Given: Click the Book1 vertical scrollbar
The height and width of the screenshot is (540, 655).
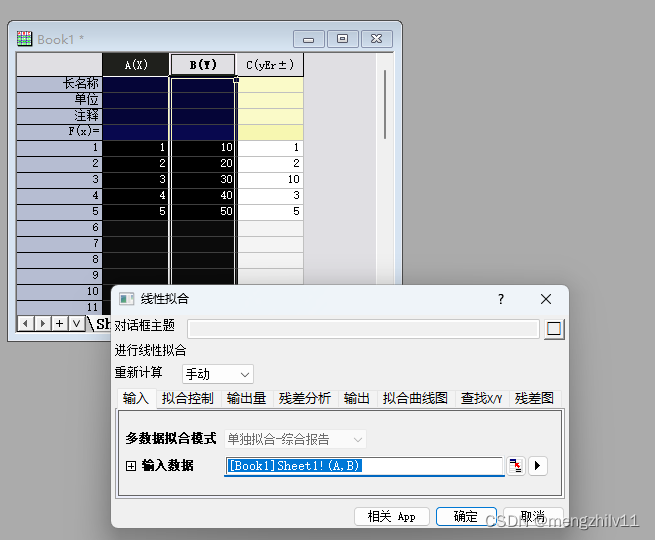Looking at the screenshot, I should (x=385, y=104).
